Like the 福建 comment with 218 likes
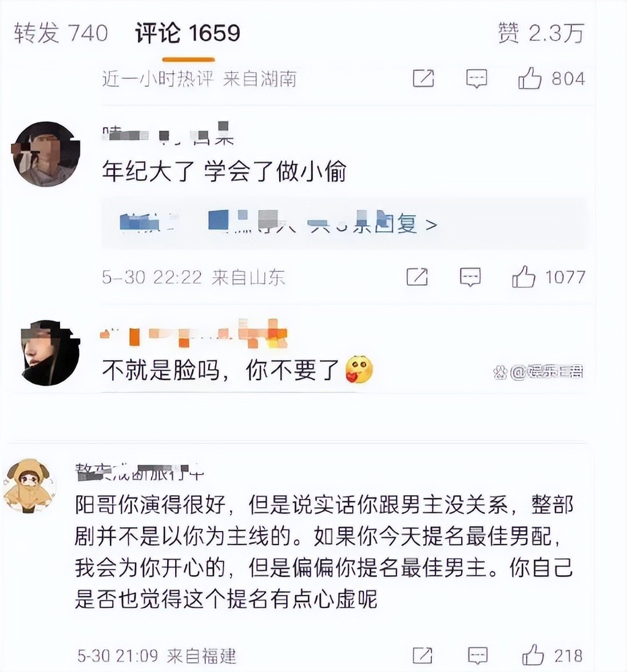The image size is (627, 672). [552, 655]
